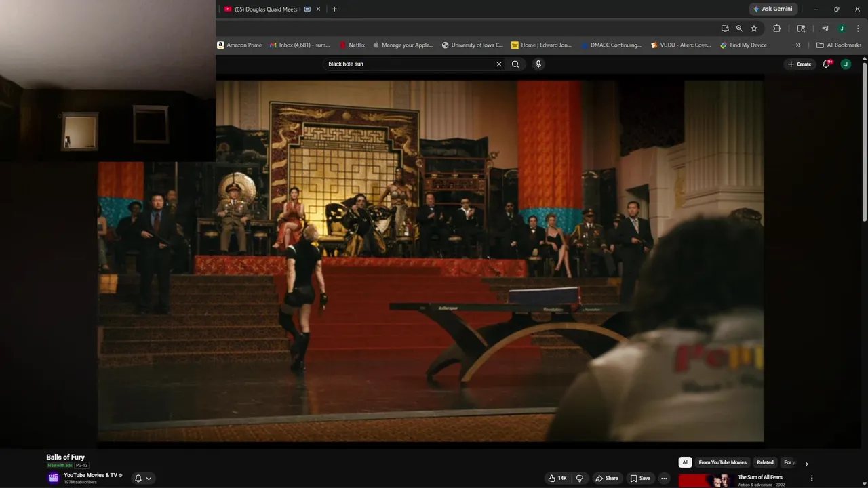Open more actions three-dot menu under video
The image size is (868, 488).
click(x=664, y=479)
